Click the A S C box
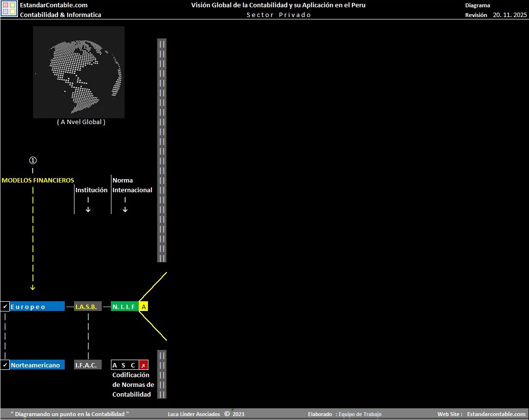 125,365
